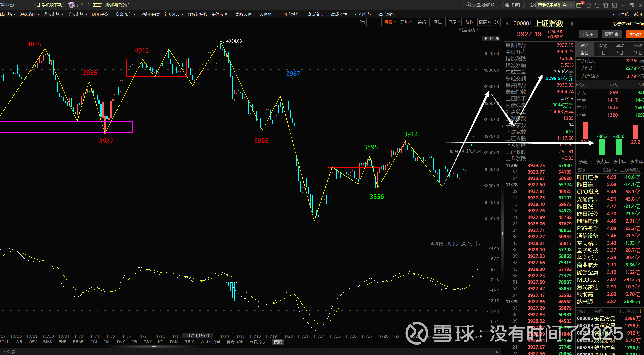The height and width of the screenshot is (355, 644).
Task: Open the mail inbox envelope icon
Action: [579, 5]
